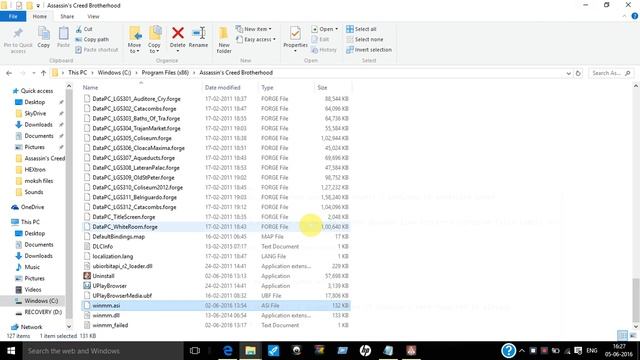Click Paste shortcut in the ribbon
640x360 pixels.
click(97, 50)
